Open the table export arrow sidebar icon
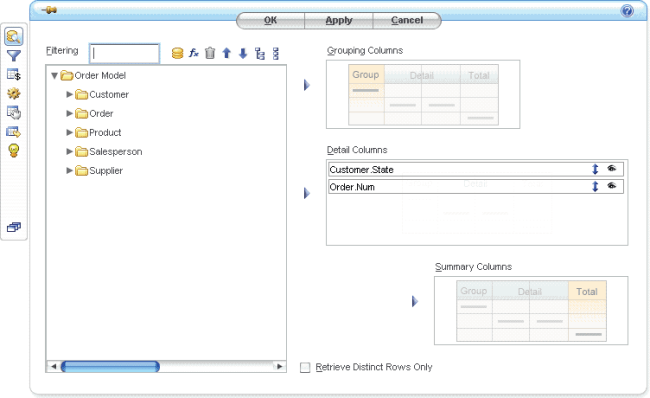 point(14,132)
